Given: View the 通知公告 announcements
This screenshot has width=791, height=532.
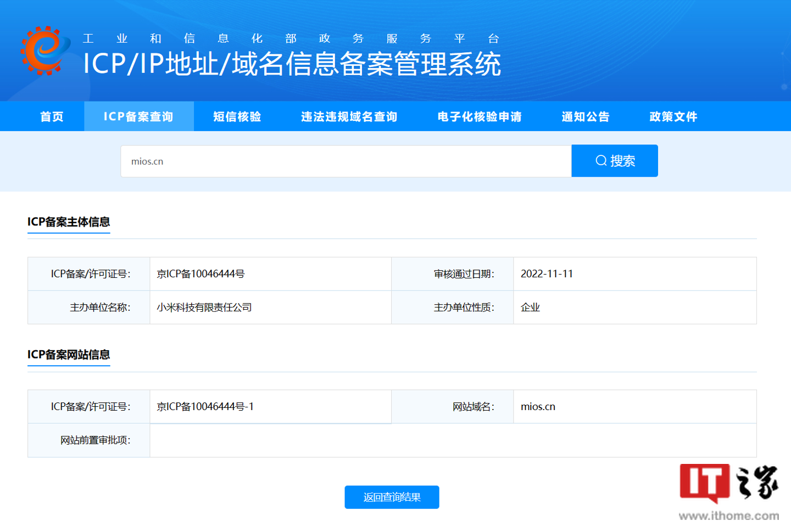Looking at the screenshot, I should [x=584, y=116].
